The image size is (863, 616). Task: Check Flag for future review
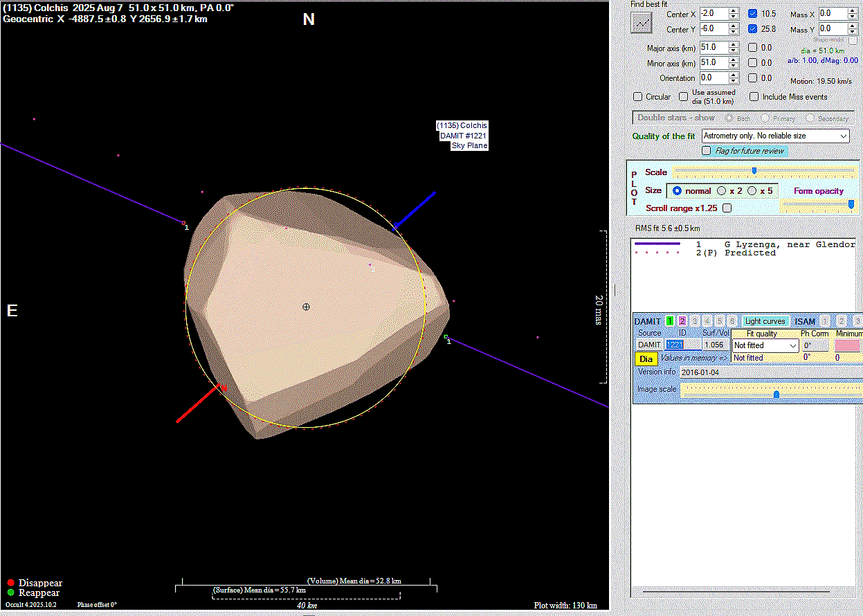point(707,150)
